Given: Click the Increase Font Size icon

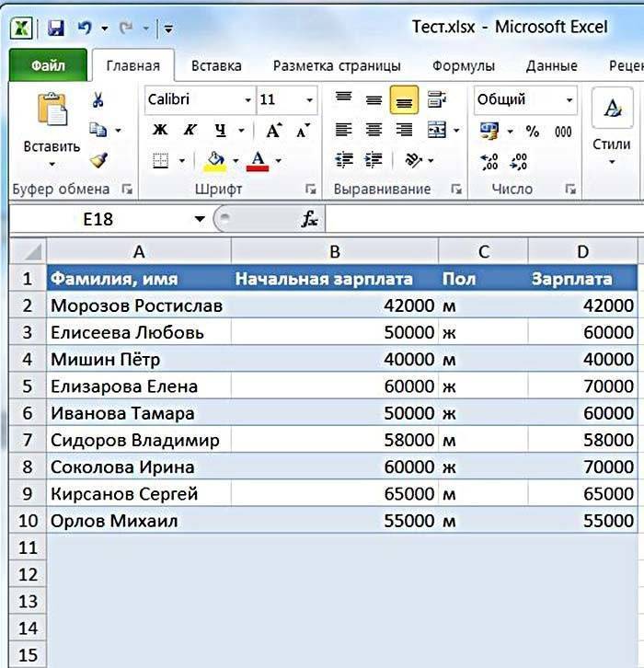Looking at the screenshot, I should pyautogui.click(x=273, y=131).
